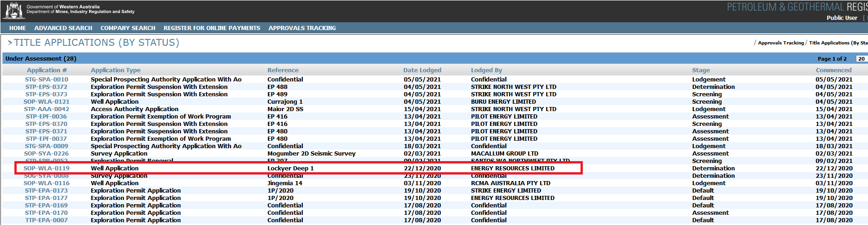Click the Title Applications breadcrumb link

coord(838,43)
